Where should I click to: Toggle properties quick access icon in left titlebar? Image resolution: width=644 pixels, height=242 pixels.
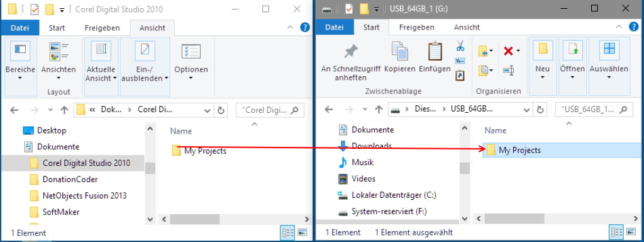[35, 9]
